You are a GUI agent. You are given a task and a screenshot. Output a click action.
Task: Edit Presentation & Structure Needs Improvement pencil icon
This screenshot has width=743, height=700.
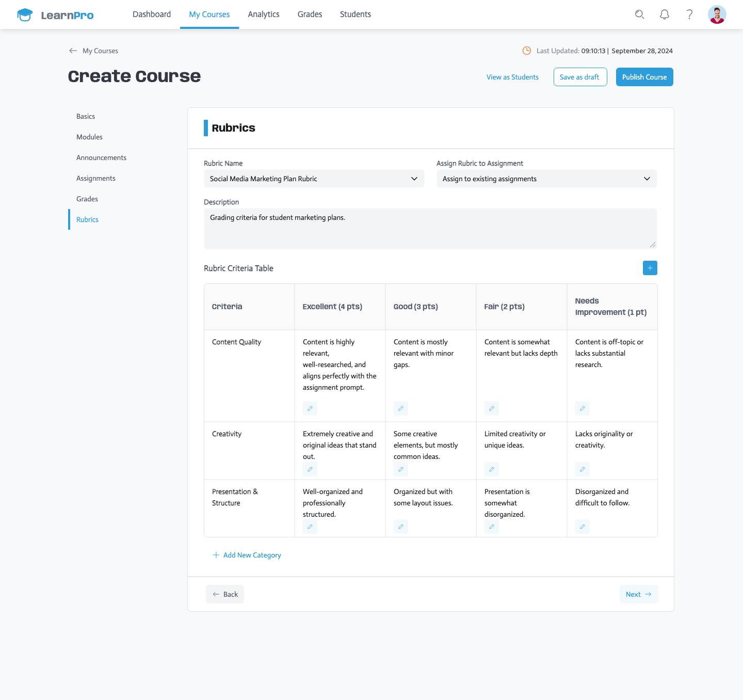point(583,527)
